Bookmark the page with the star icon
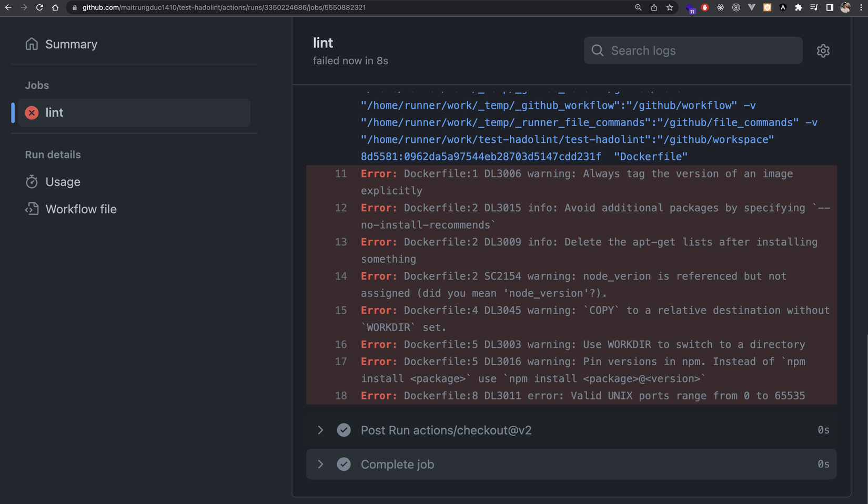868x504 pixels. (x=669, y=8)
